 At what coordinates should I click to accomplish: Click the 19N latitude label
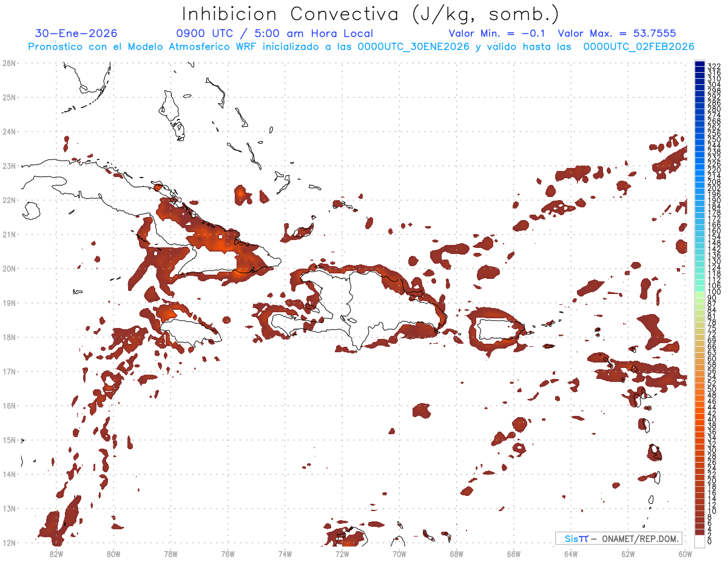pyautogui.click(x=9, y=303)
